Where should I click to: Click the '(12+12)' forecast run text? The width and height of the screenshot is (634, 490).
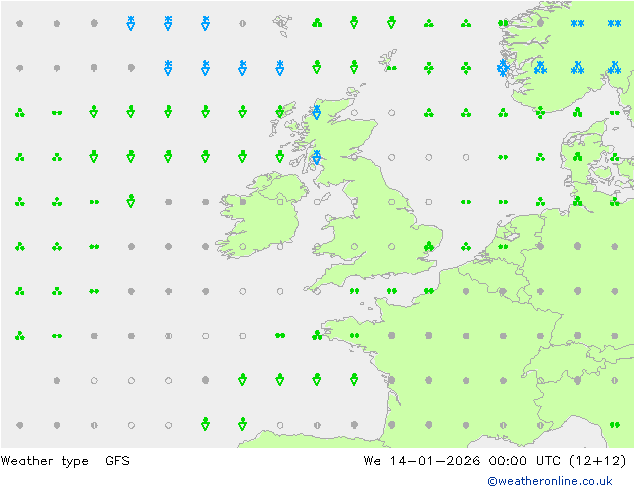597,461
